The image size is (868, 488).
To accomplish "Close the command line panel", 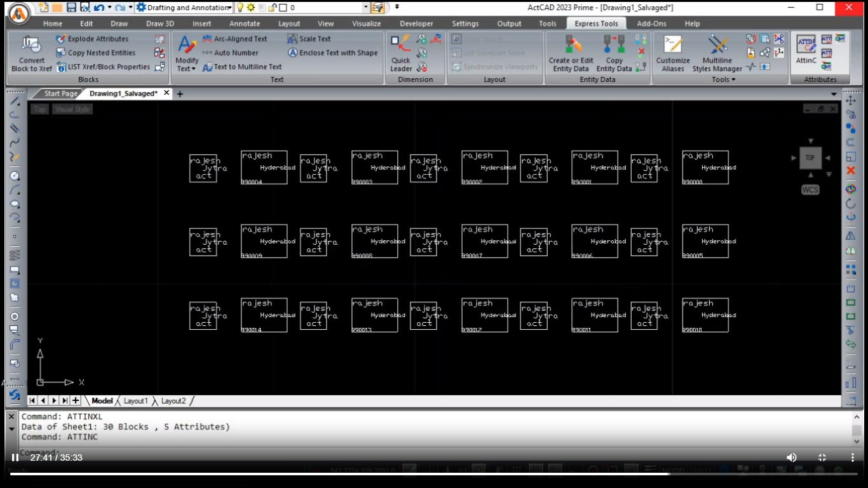I will [x=11, y=417].
